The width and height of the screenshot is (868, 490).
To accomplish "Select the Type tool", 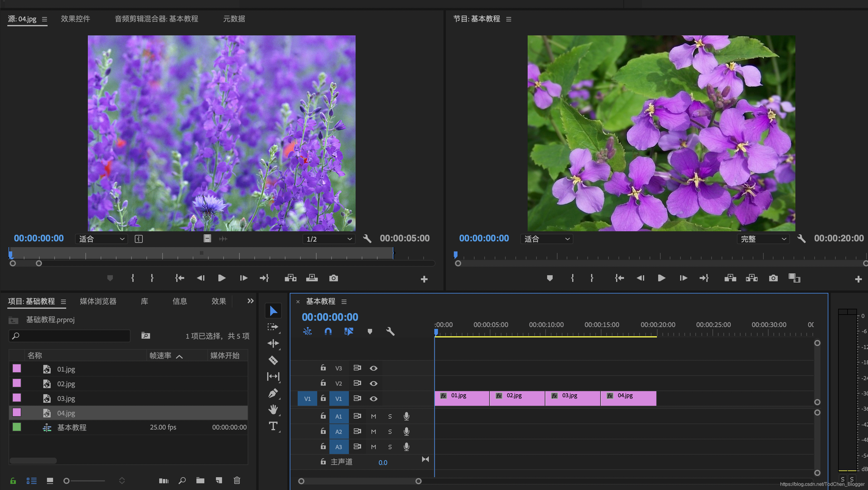I will [273, 426].
